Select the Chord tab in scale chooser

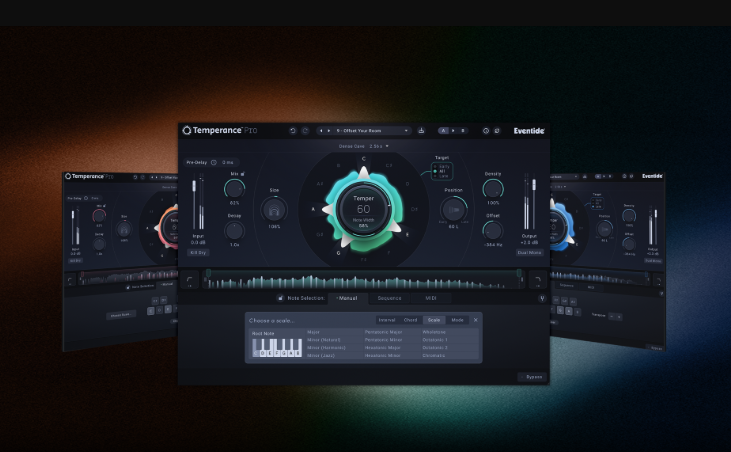(x=410, y=320)
